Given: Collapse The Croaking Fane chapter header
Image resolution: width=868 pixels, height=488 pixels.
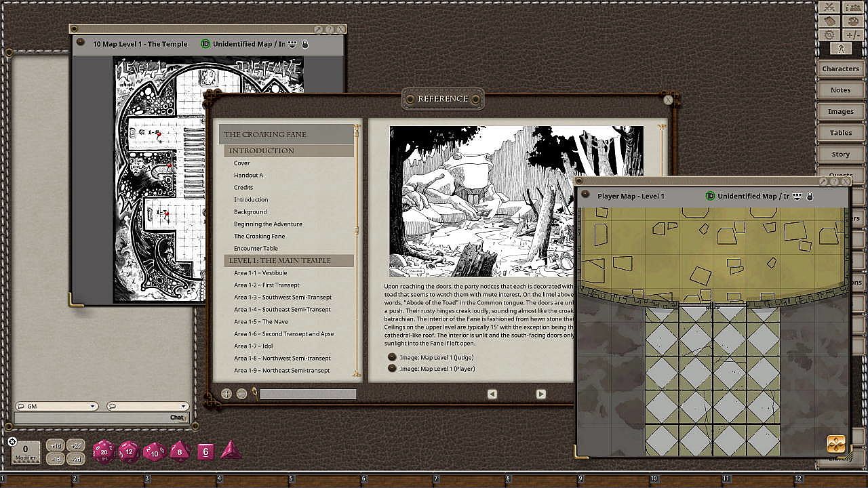Looking at the screenshot, I should coord(286,134).
